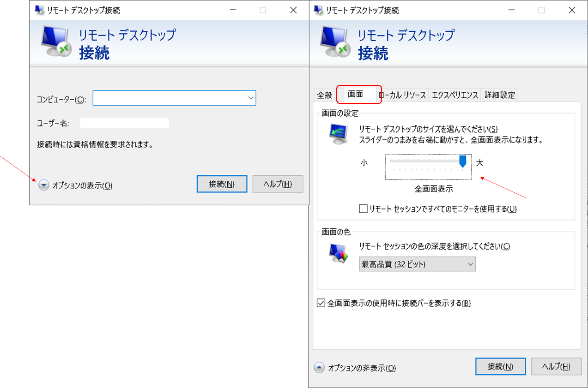
Task: Minimize the left Remote Desktop window
Action: tap(232, 10)
